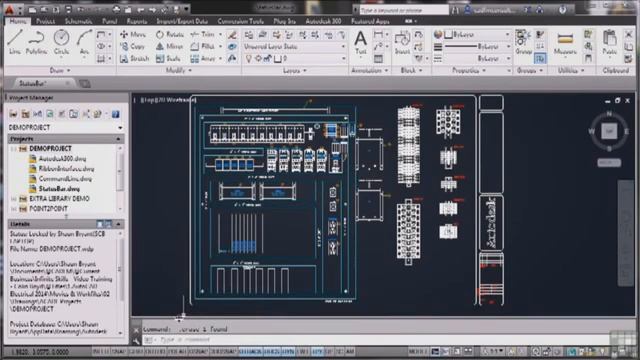Toggle SNAP mode in status bar

pyautogui.click(x=118, y=351)
